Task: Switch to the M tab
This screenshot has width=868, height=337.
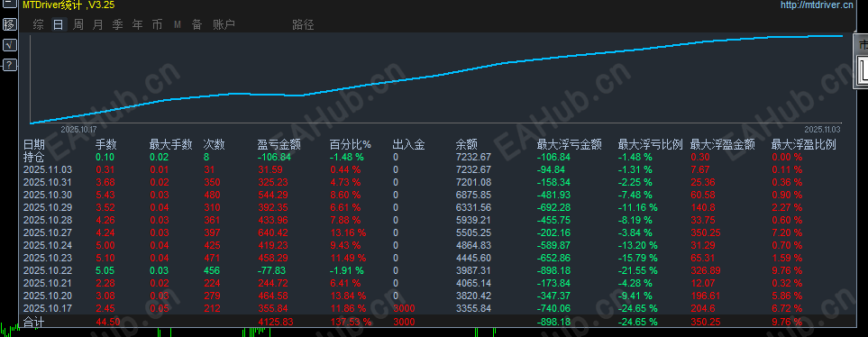Action: (x=178, y=24)
